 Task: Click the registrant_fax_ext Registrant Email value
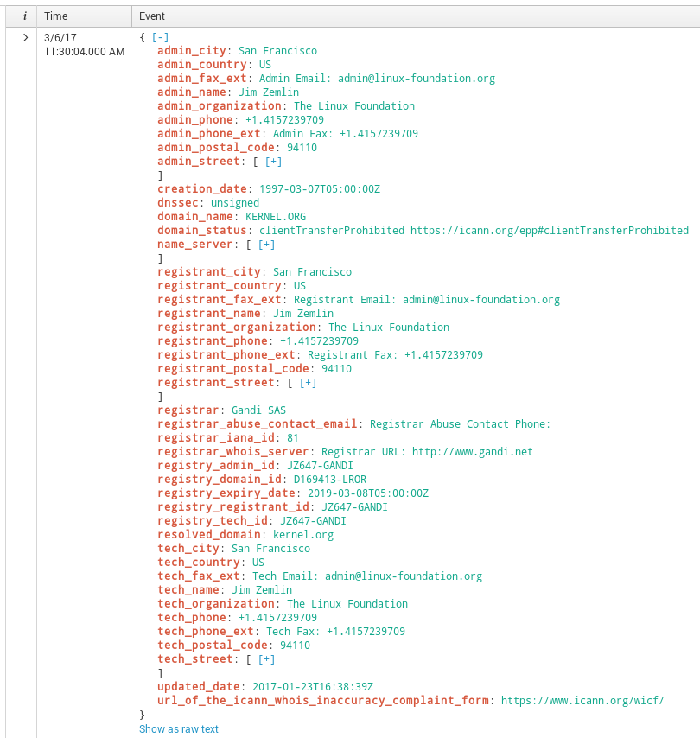pos(427,300)
